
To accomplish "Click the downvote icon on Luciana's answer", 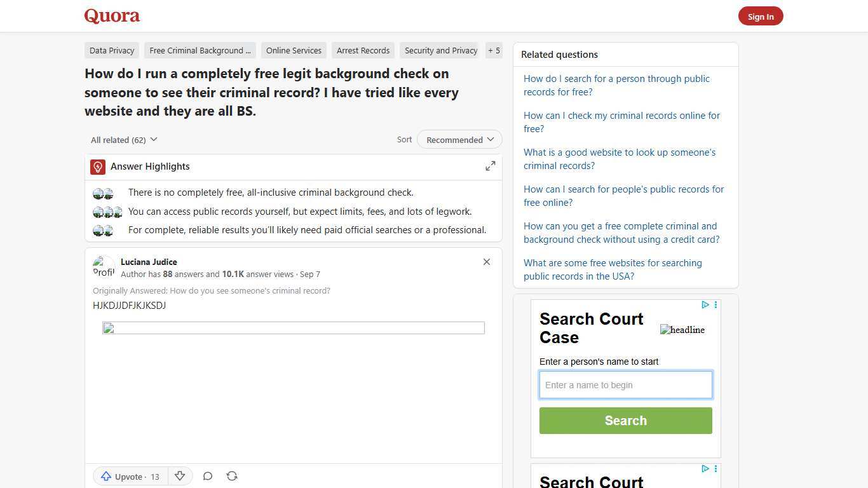I will (x=180, y=476).
